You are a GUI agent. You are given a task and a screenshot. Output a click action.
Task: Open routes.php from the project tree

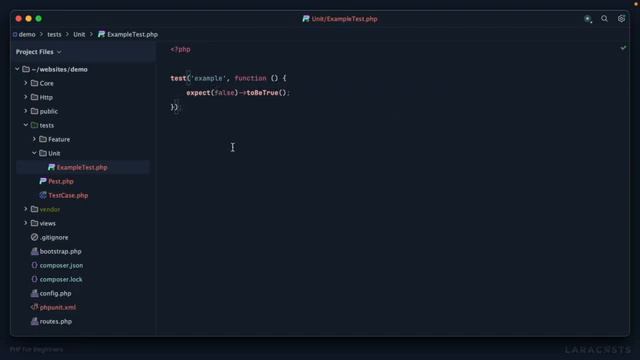tap(56, 321)
